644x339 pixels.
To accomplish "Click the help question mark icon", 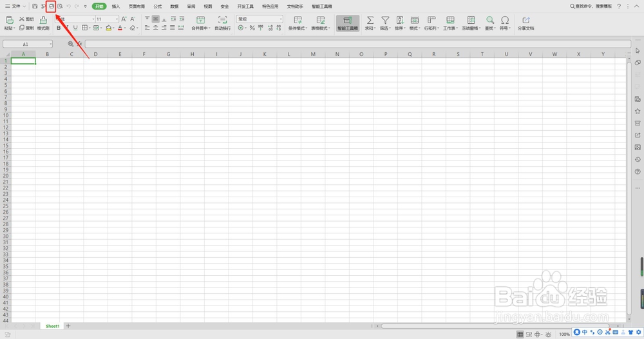I will 619,6.
